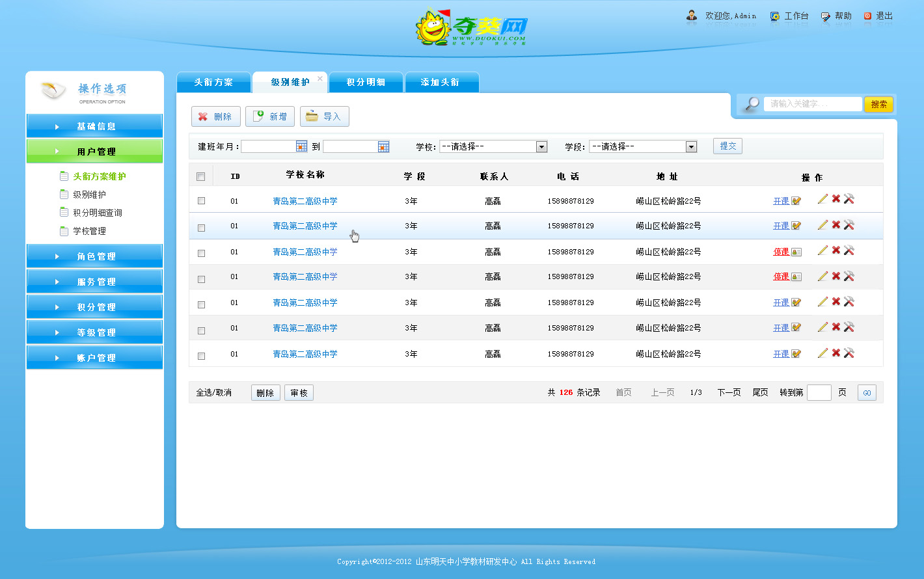Click the 新增 toolbar button
The width and height of the screenshot is (924, 579).
pos(270,116)
